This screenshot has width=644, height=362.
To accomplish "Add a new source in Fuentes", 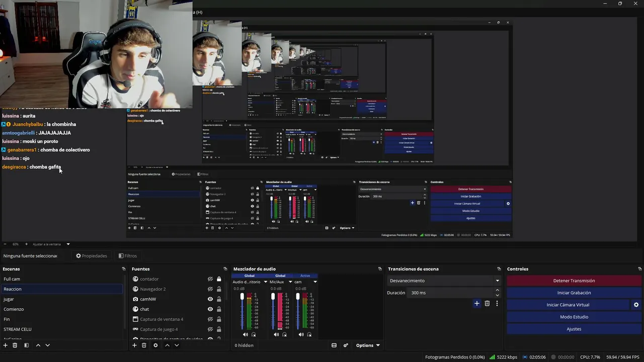I will 134,345.
